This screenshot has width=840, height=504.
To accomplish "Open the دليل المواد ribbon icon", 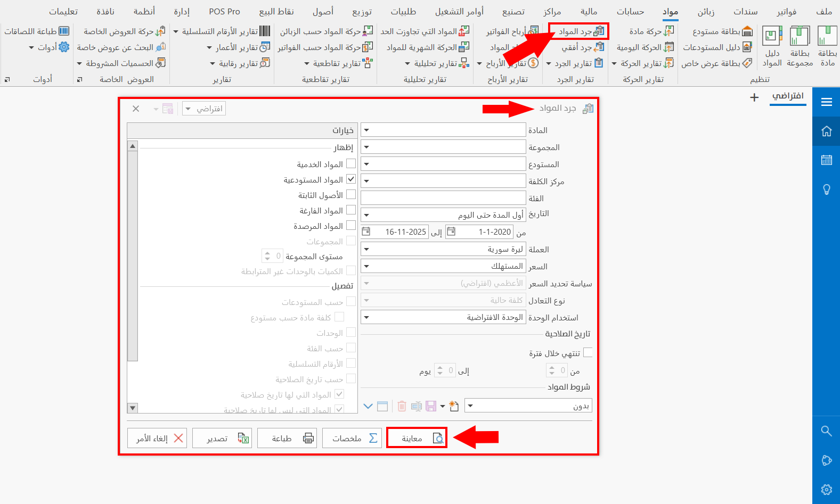I will (x=772, y=47).
